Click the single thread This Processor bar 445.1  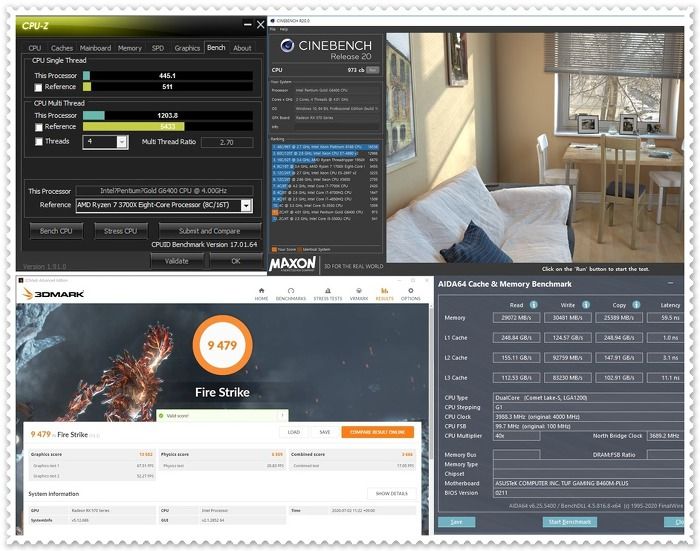click(167, 75)
